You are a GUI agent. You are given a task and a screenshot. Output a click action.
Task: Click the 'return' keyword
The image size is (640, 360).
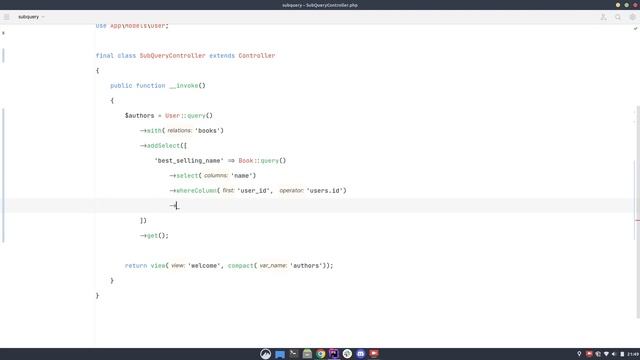click(136, 266)
